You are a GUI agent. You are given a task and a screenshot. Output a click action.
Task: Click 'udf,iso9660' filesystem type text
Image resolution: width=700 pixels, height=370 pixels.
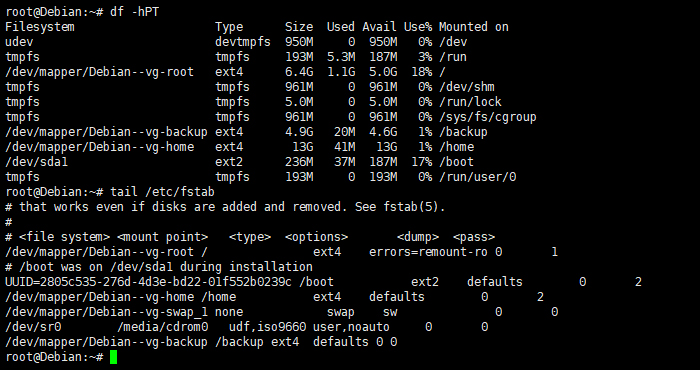point(267,327)
